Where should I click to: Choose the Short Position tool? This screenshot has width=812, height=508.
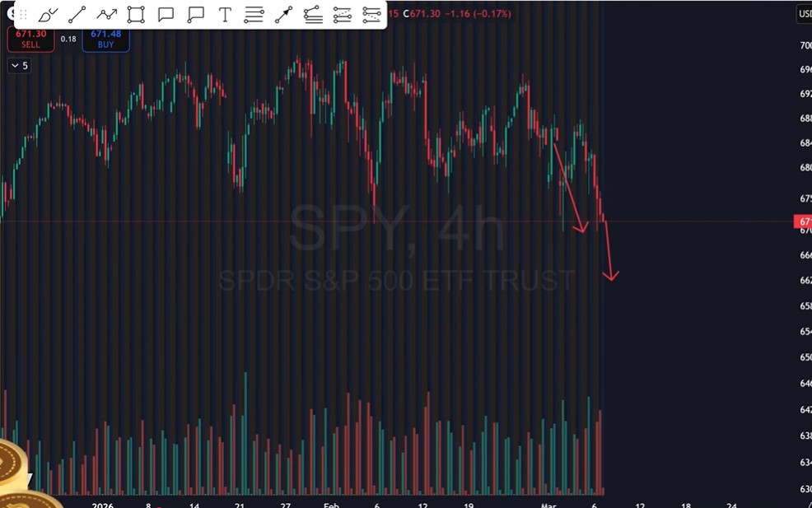coord(371,15)
